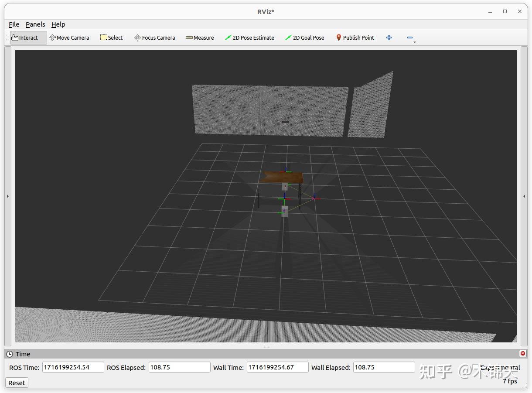The width and height of the screenshot is (532, 393).
Task: Click the plus icon to add a tool
Action: (389, 38)
